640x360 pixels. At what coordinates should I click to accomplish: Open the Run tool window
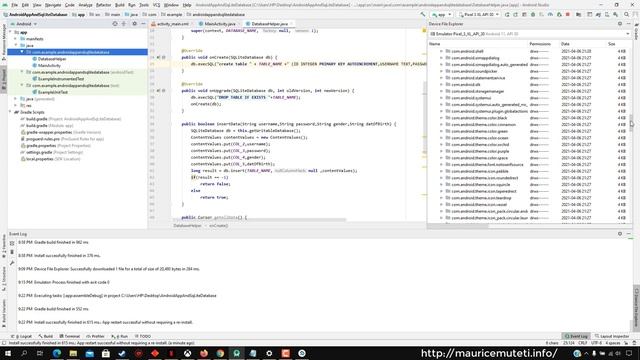click(120, 336)
